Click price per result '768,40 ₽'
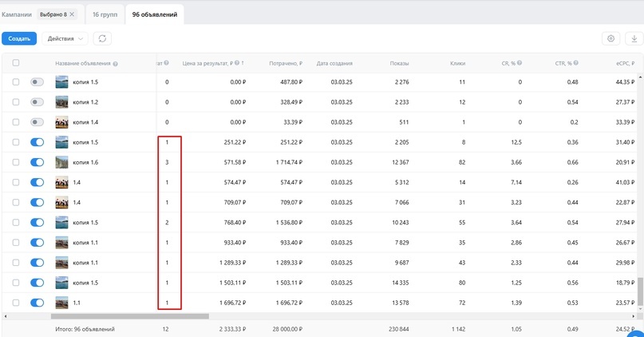644x337 pixels. click(235, 222)
